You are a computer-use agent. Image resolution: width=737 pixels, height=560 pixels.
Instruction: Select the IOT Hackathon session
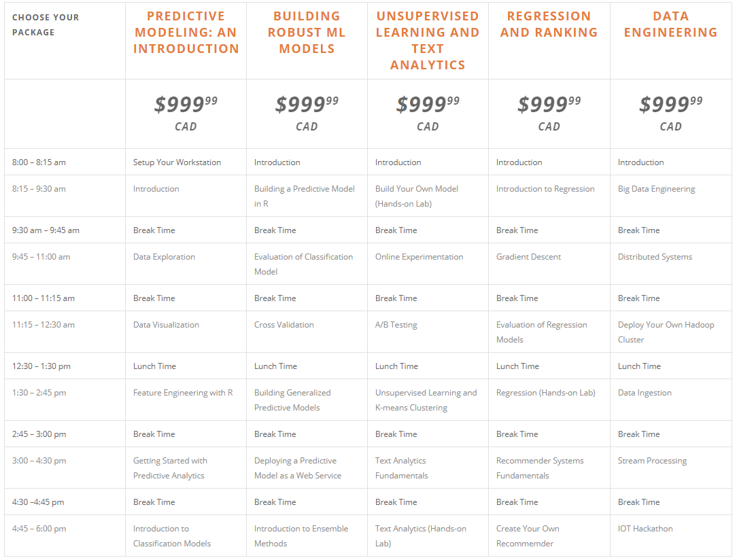click(x=645, y=529)
